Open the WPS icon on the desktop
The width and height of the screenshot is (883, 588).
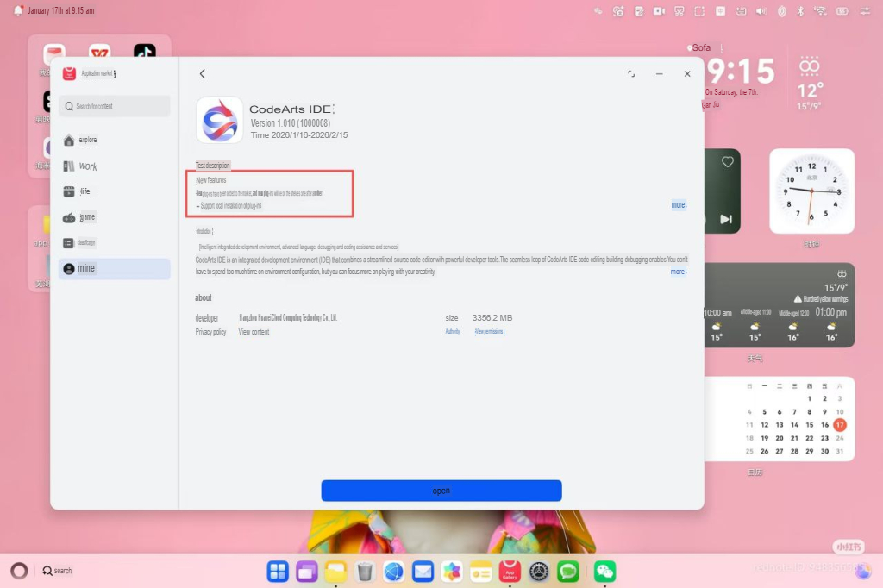coord(100,53)
